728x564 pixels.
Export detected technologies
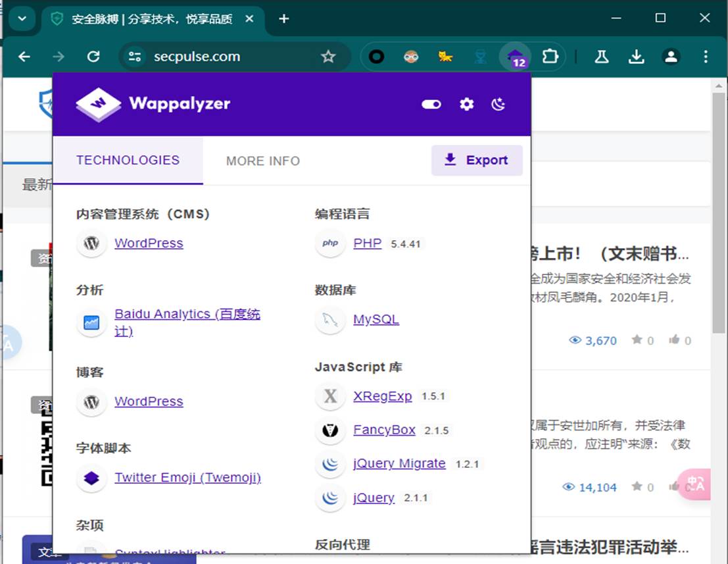point(477,161)
